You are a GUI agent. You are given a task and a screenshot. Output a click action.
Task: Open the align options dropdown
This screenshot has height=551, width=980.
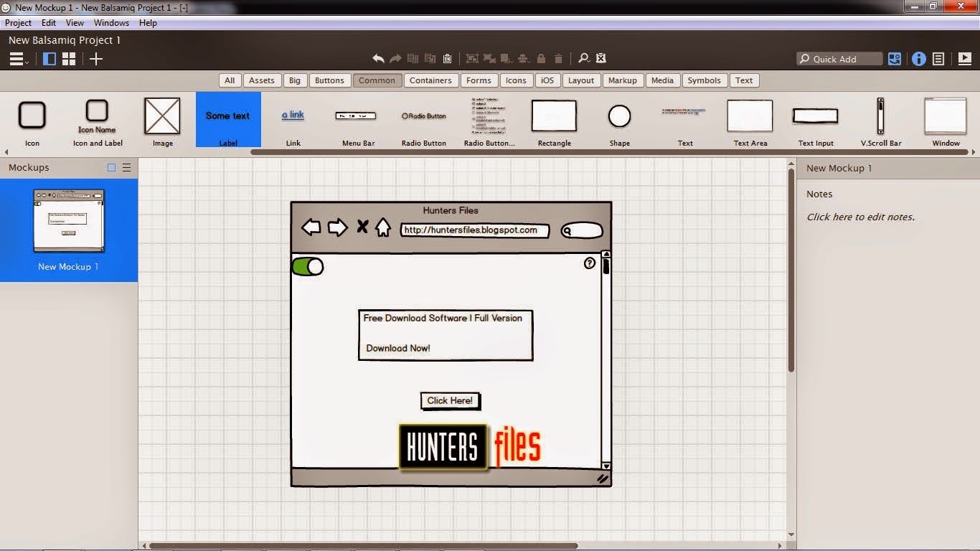524,59
